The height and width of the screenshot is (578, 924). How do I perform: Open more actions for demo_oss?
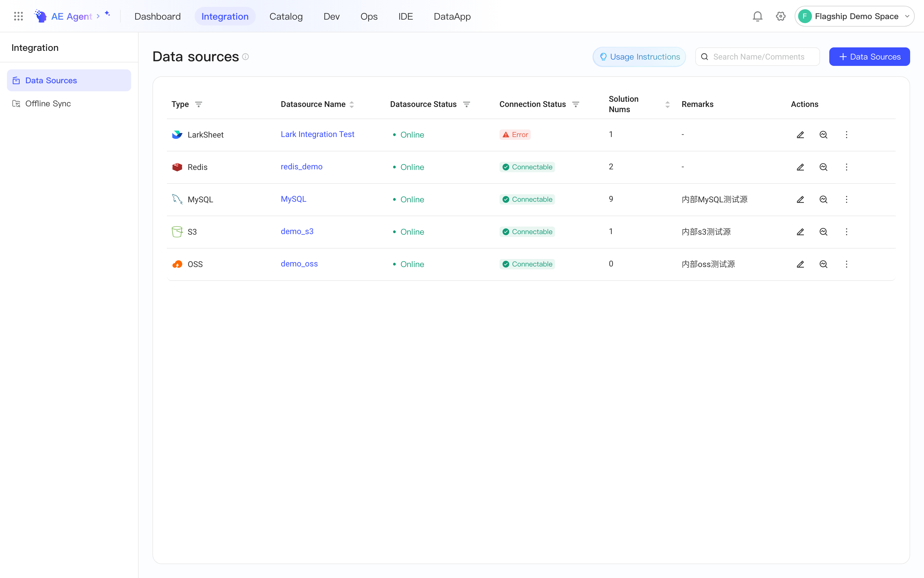tap(847, 264)
